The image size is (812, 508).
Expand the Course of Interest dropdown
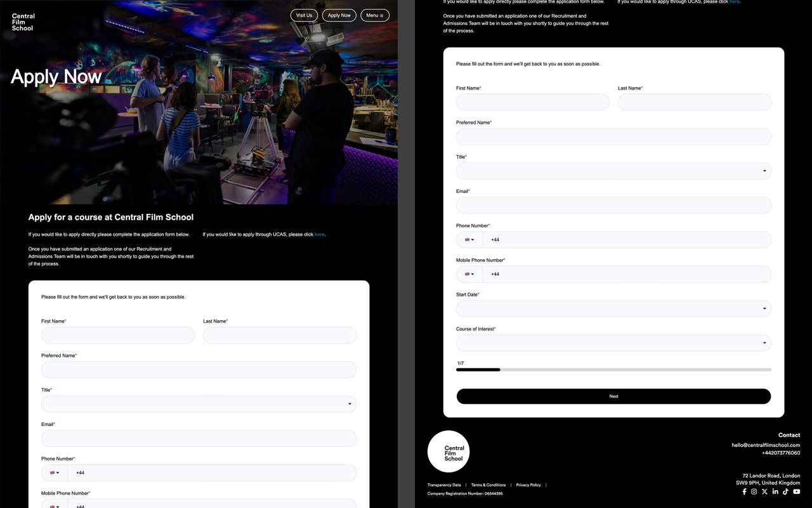[613, 343]
